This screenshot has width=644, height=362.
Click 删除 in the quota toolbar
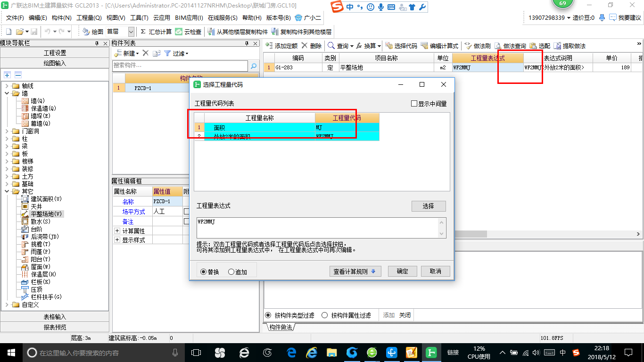pos(312,46)
